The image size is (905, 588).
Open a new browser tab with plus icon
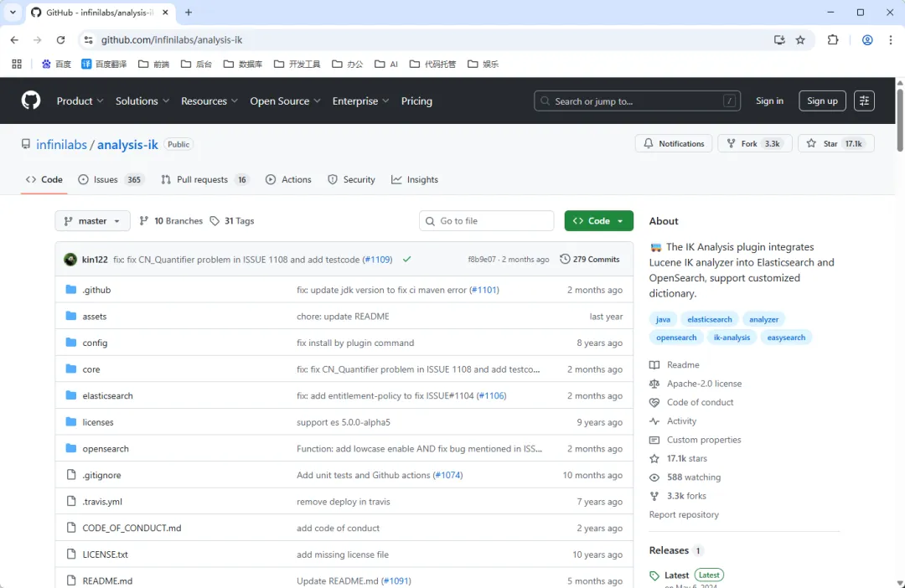pyautogui.click(x=189, y=12)
